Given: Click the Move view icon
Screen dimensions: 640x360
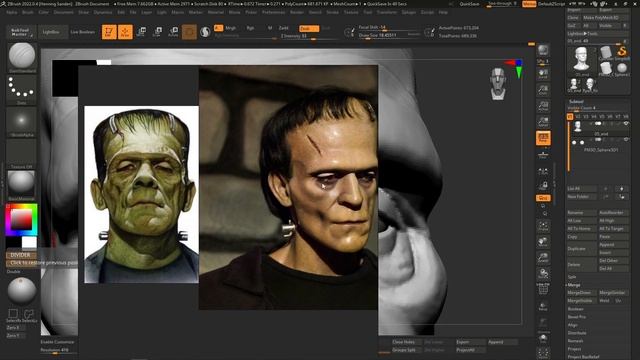Looking at the screenshot, I should [x=543, y=242].
